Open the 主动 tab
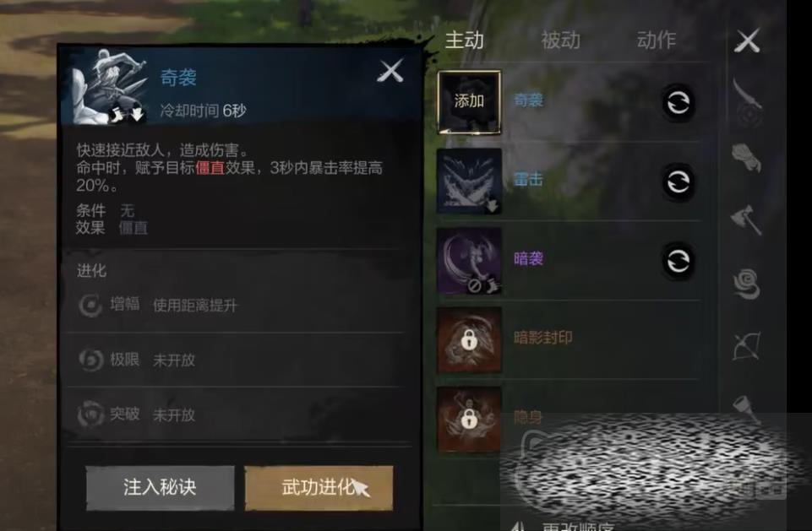The height and width of the screenshot is (531, 812). pyautogui.click(x=465, y=40)
